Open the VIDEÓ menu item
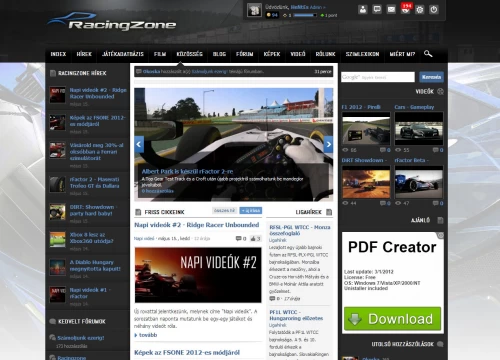This screenshot has width=500, height=360. 298,54
